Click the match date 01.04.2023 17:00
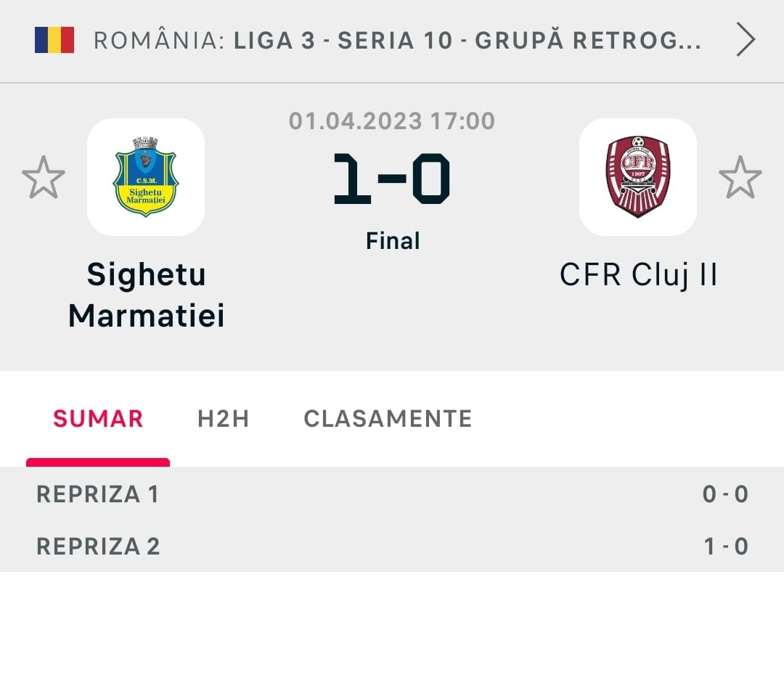 [x=392, y=120]
